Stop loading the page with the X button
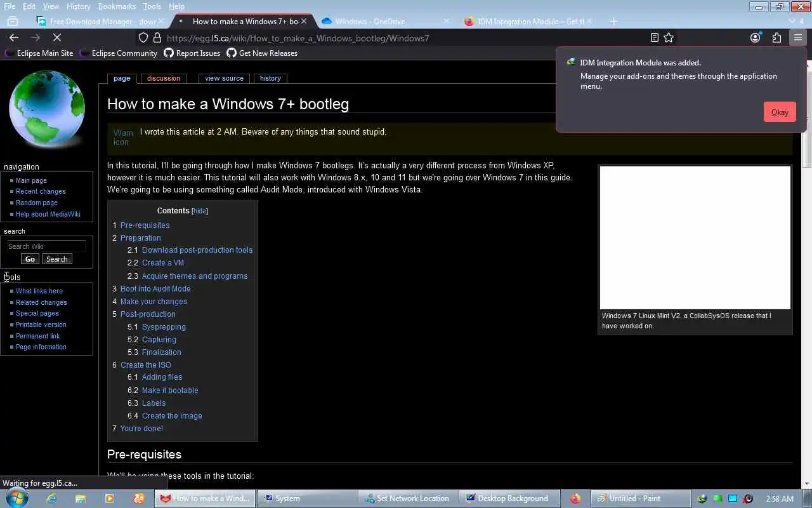The height and width of the screenshot is (508, 812). [x=56, y=38]
